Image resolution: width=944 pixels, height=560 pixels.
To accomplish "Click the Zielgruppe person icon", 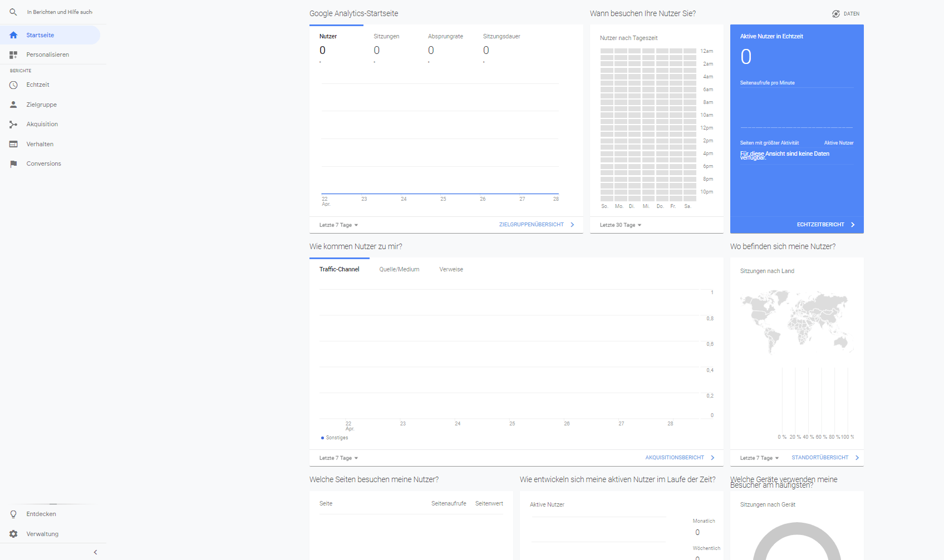I will (13, 105).
